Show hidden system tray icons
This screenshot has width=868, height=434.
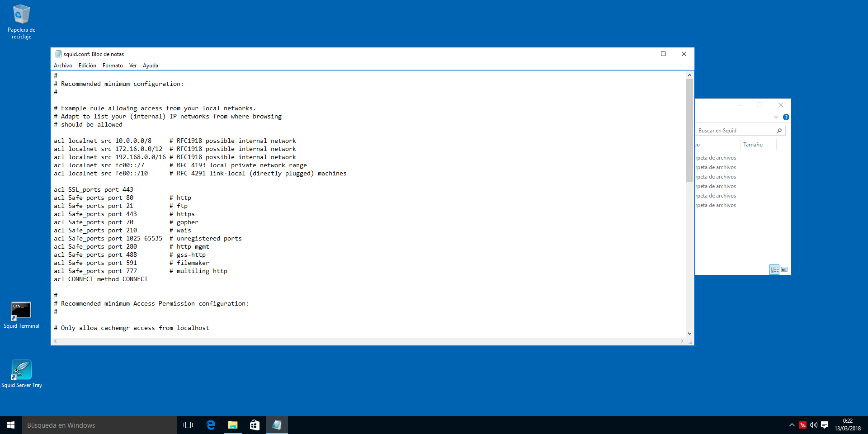tap(792, 425)
